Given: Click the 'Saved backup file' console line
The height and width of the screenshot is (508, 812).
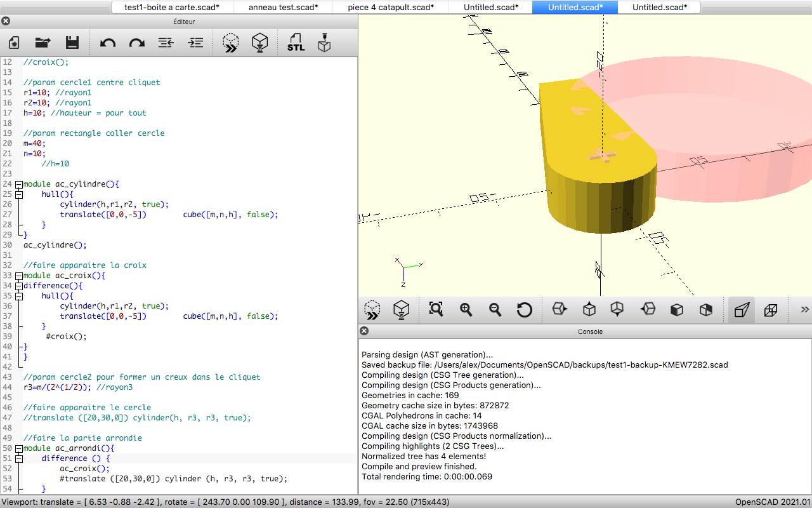Looking at the screenshot, I should click(x=545, y=365).
